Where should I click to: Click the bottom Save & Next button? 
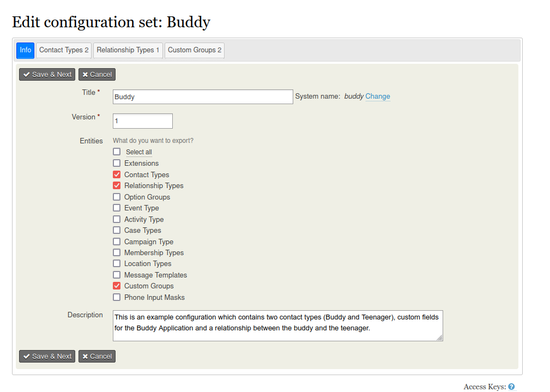(47, 356)
